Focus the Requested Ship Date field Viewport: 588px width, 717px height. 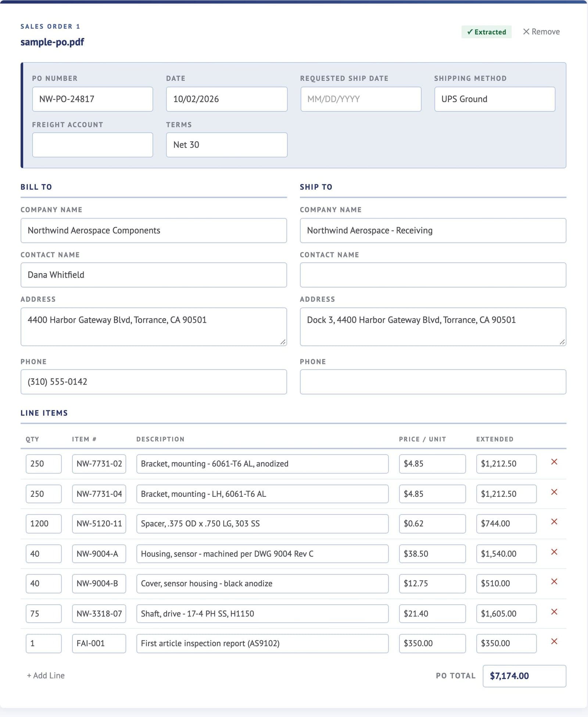point(361,99)
